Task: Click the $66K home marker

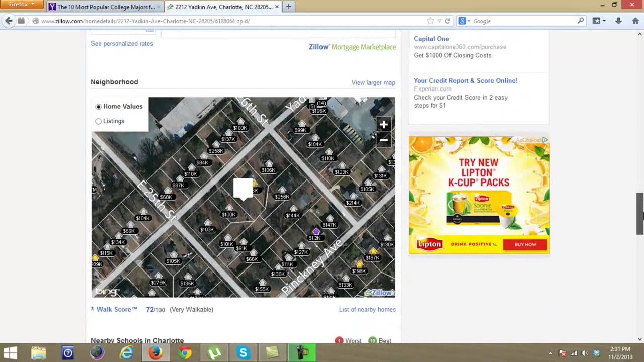Action: 252,257
